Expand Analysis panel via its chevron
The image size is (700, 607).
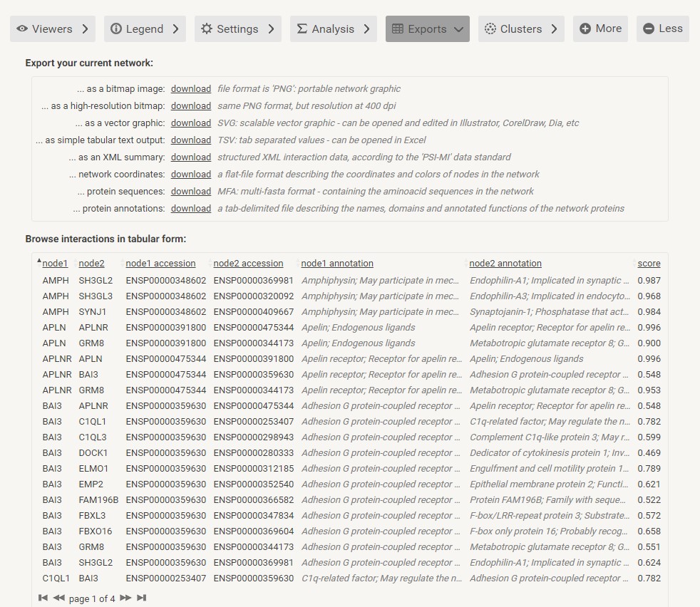366,28
